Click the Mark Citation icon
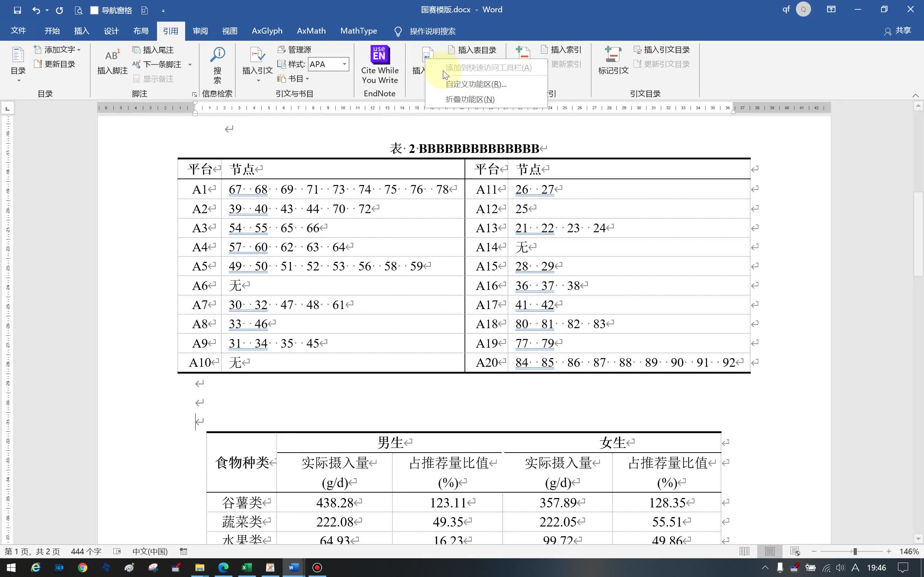This screenshot has height=577, width=924. tap(613, 55)
